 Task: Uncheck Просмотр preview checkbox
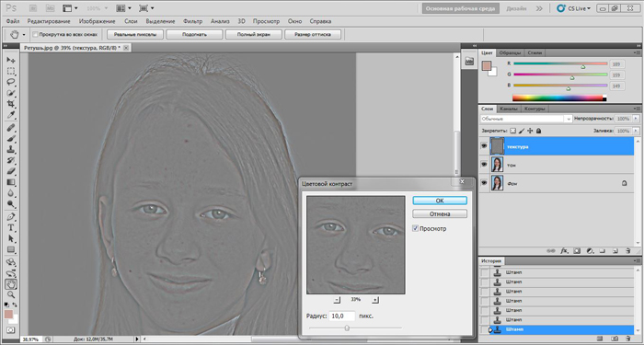[415, 228]
